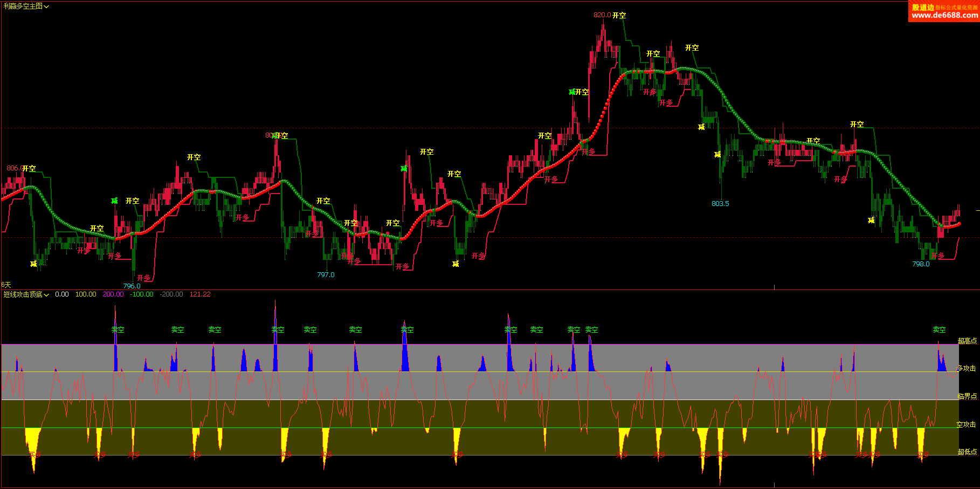Click the 796.0 low price label

click(132, 286)
